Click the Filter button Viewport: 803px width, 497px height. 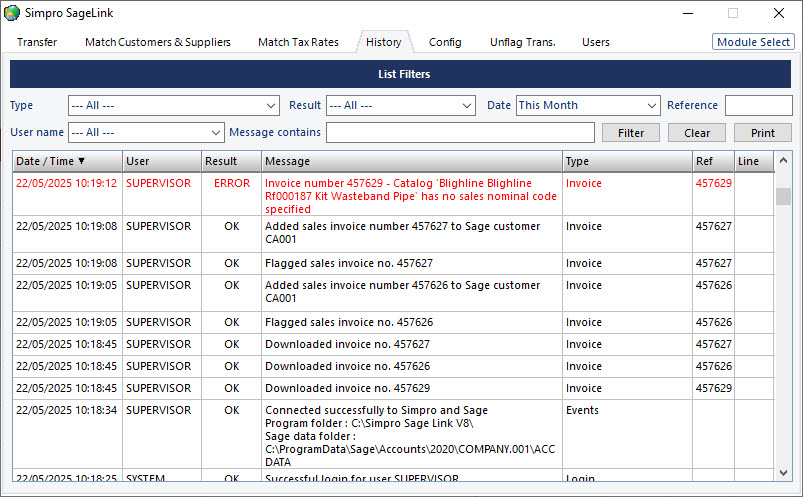(x=631, y=132)
